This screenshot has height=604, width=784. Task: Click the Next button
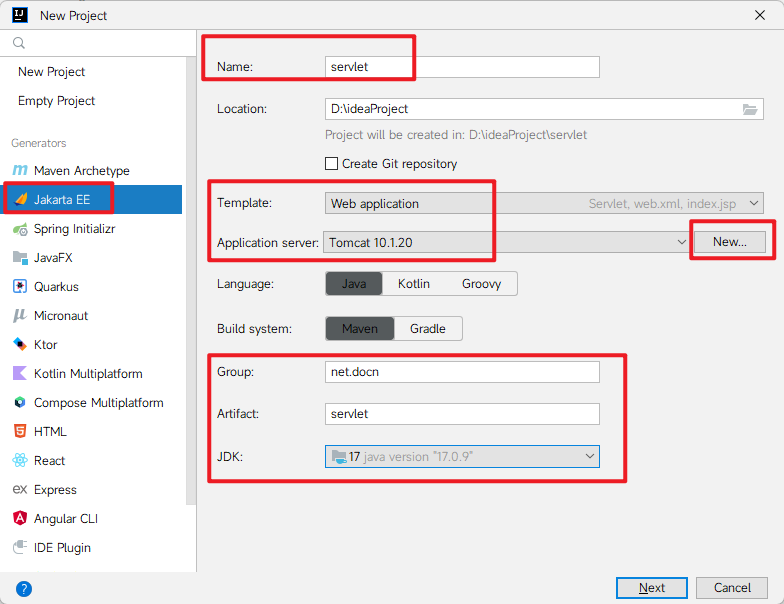coord(651,588)
